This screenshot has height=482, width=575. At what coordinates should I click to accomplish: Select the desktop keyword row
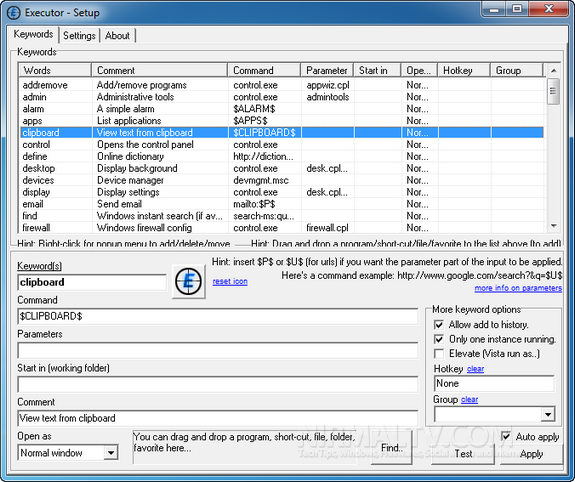[x=282, y=168]
